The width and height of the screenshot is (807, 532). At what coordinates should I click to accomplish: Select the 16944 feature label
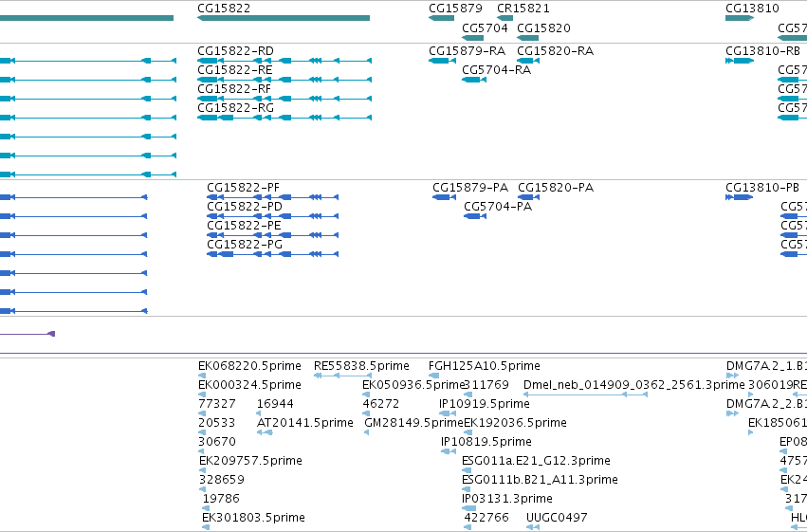275,404
